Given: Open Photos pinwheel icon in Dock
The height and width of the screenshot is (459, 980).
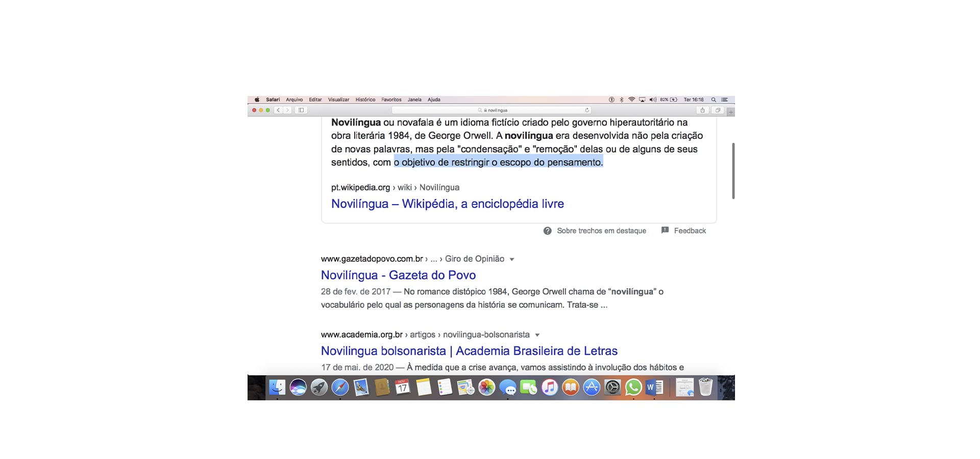Looking at the screenshot, I should click(486, 388).
